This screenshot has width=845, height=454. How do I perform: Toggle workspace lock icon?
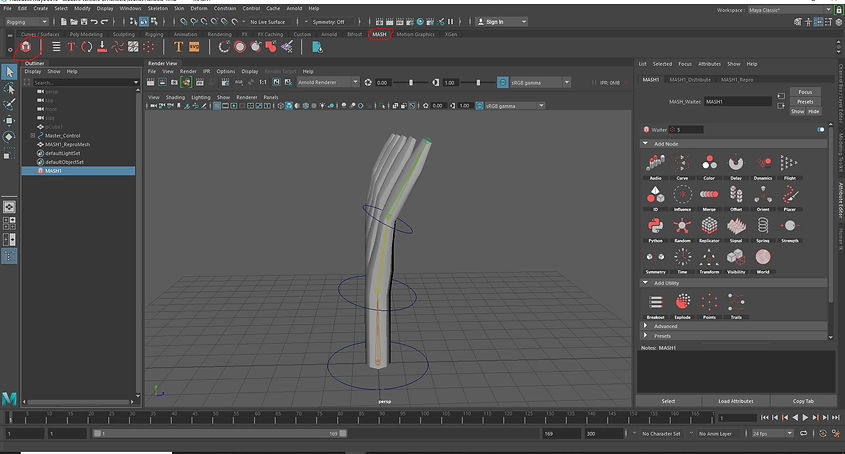click(838, 10)
